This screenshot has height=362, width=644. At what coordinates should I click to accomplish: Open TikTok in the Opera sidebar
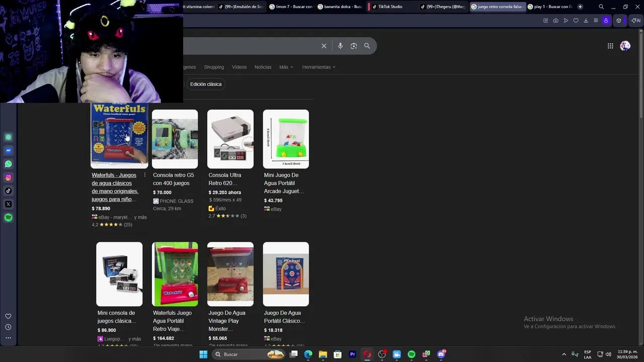click(x=9, y=191)
